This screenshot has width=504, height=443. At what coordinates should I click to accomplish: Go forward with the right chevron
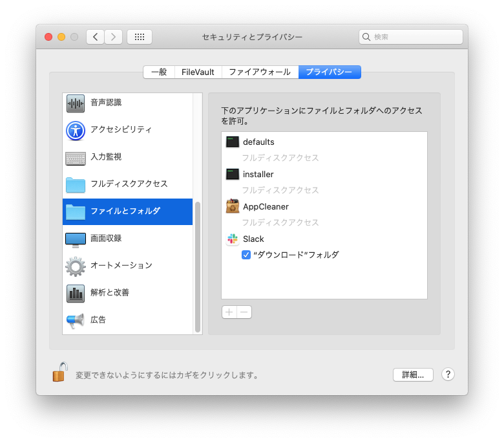pyautogui.click(x=113, y=37)
